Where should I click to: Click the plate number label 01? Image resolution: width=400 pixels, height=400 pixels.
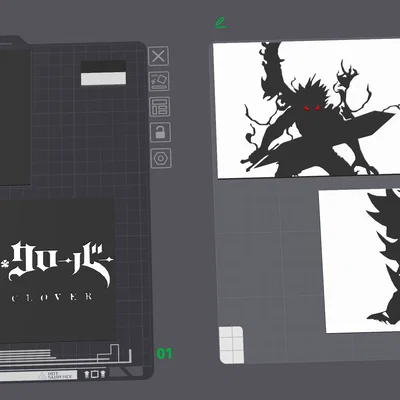pos(164,354)
